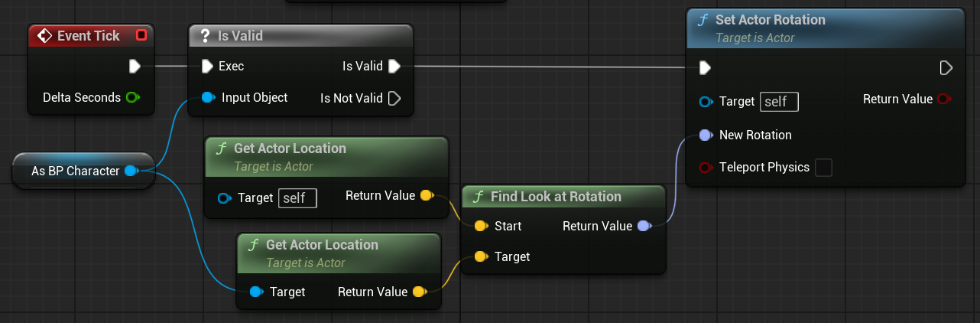Click the Teleport Physics label

(x=764, y=167)
